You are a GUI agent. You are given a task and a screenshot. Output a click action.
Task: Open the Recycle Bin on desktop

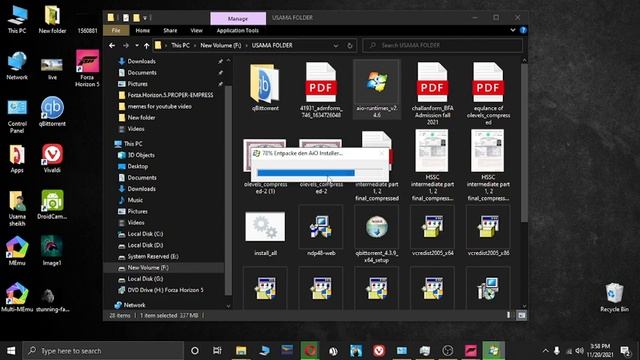click(614, 297)
